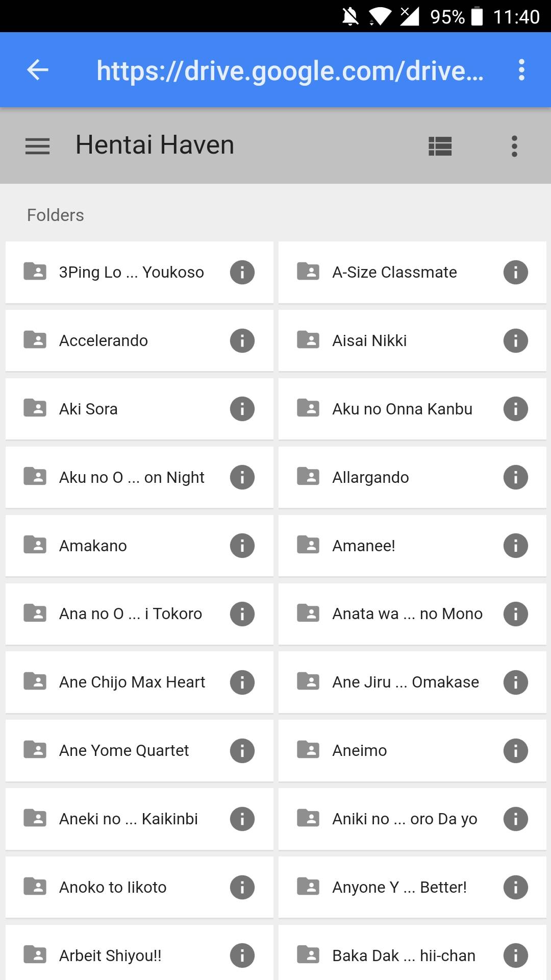Open browser overflow menu beside URL
Viewport: 551px width, 980px height.
tap(521, 70)
